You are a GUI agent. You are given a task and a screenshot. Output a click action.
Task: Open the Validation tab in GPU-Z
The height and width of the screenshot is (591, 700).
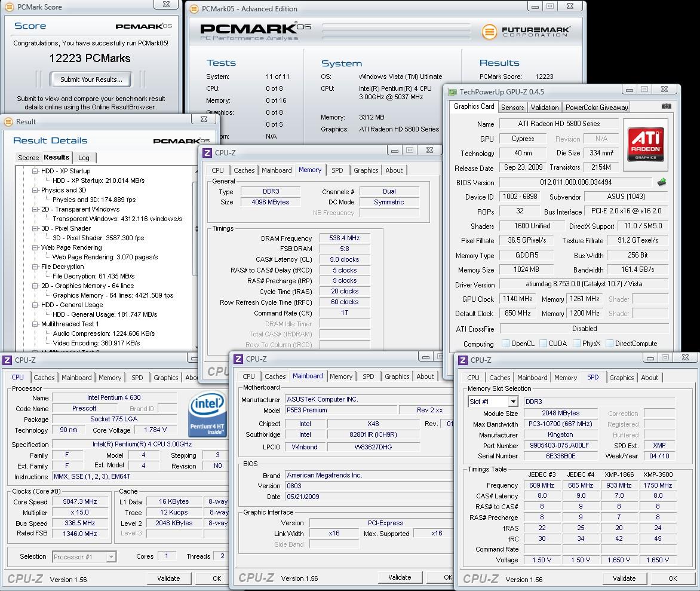(544, 107)
